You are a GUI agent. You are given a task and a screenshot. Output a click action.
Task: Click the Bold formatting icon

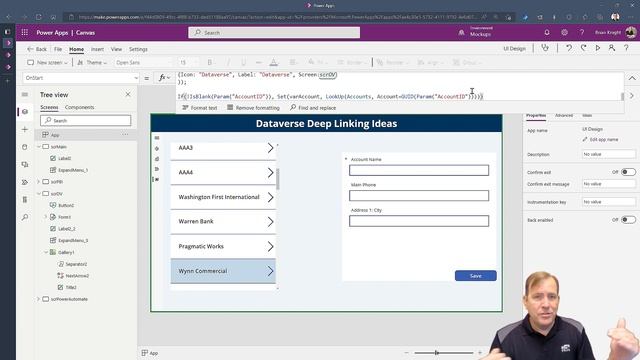pyautogui.click(x=210, y=62)
